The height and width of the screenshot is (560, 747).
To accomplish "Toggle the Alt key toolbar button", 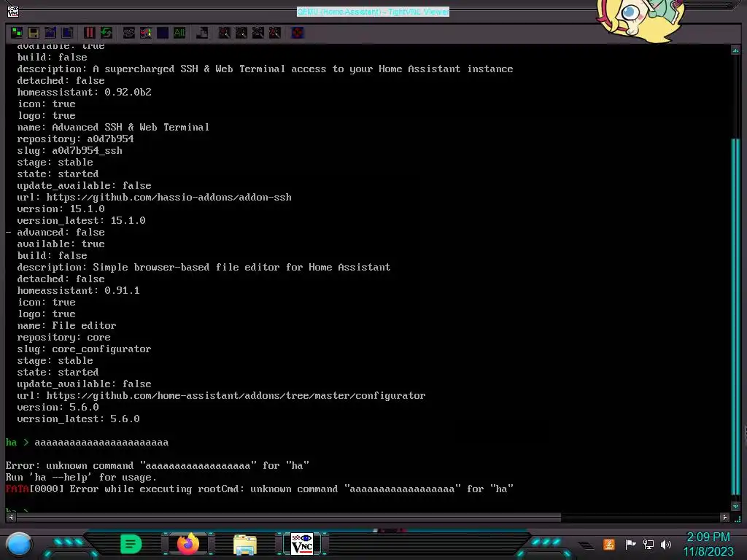I will (179, 32).
